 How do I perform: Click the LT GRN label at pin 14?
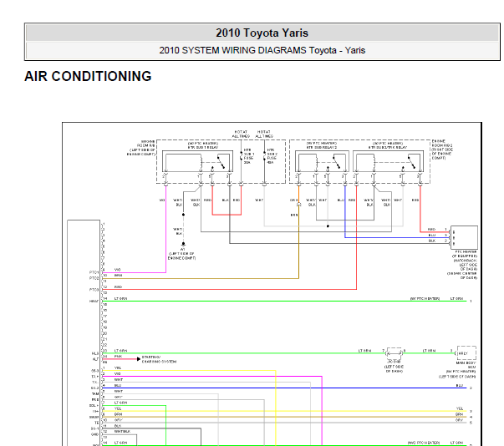tap(120, 299)
